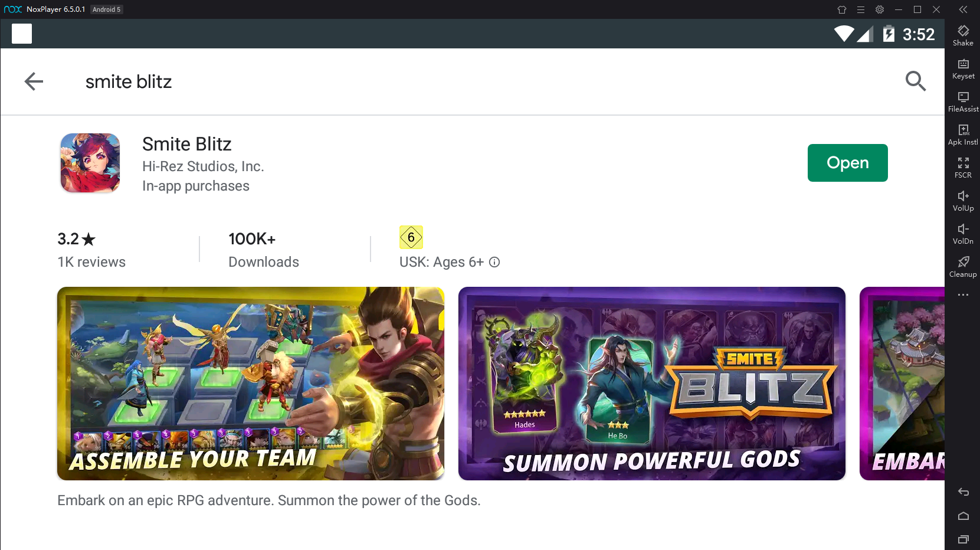Open Keyset keyboard mapping

click(x=963, y=68)
